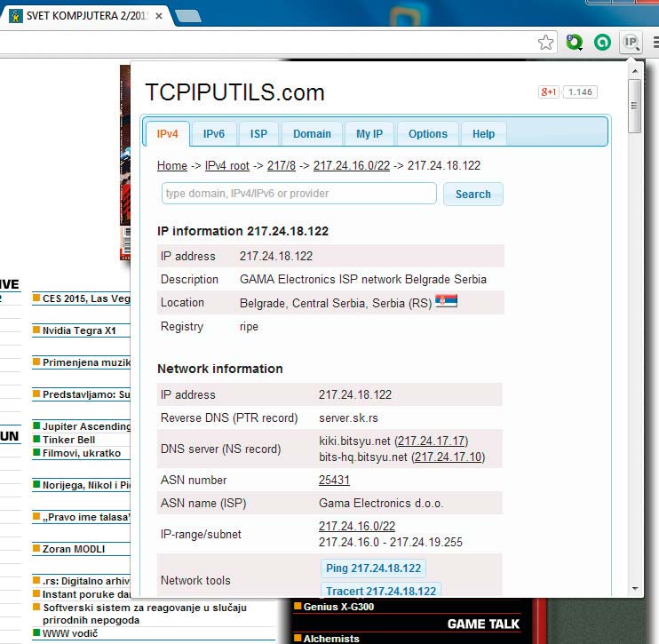659x644 pixels.
Task: Open the Primenjena muzika article link
Action: click(x=86, y=362)
